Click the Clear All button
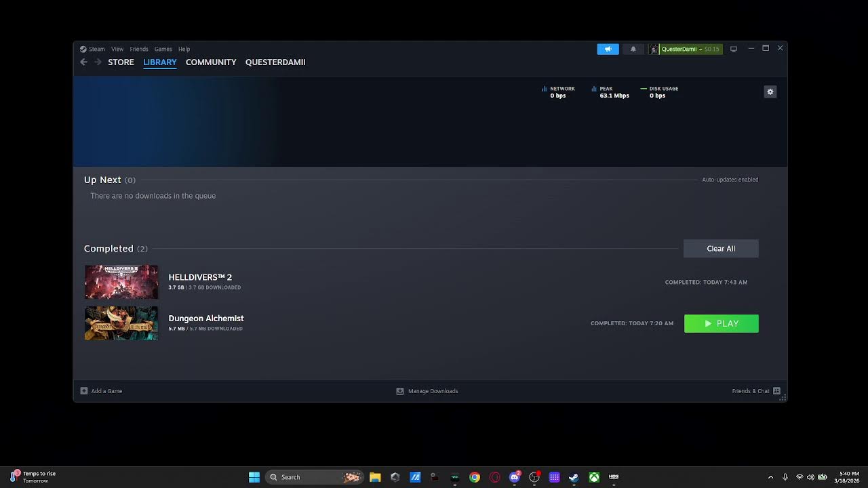The width and height of the screenshot is (868, 488). click(721, 249)
